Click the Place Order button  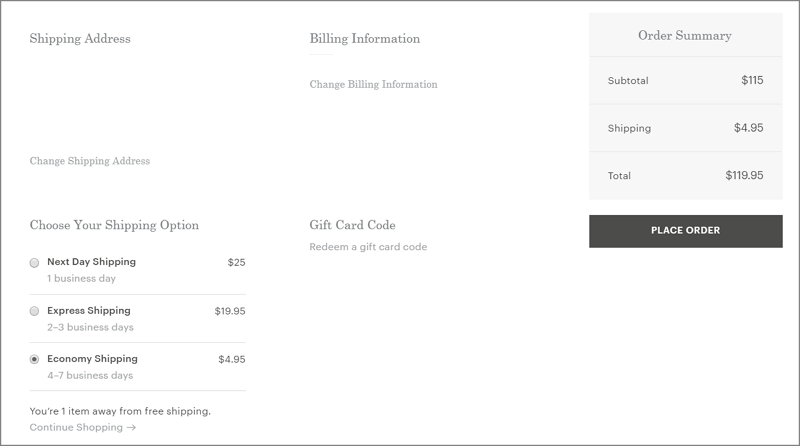685,231
